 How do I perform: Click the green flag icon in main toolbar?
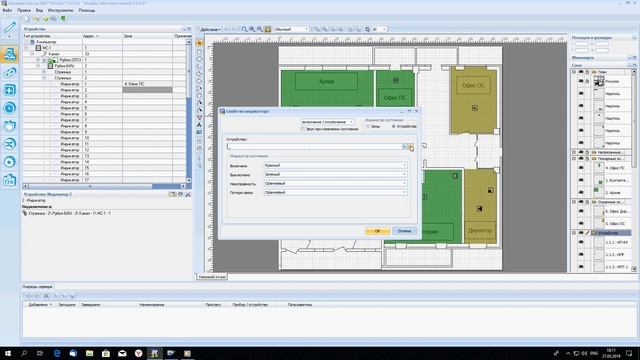click(x=63, y=19)
